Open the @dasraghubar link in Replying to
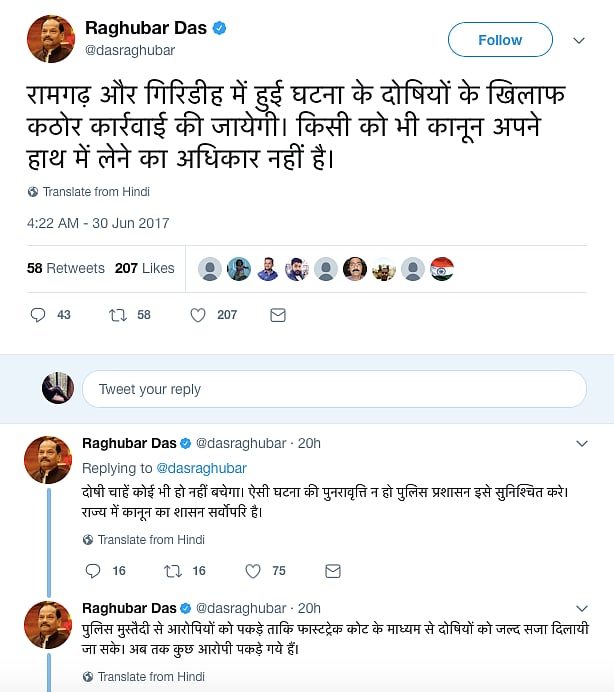614x692 pixels. pyautogui.click(x=201, y=468)
